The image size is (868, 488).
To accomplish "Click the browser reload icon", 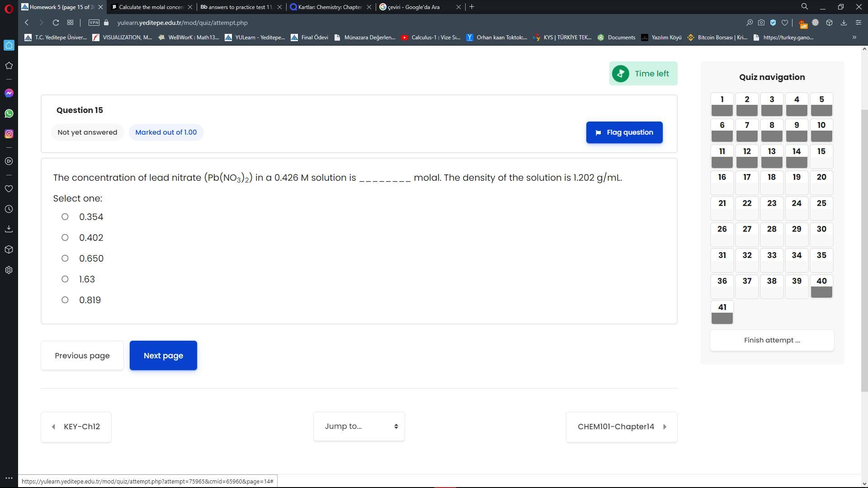I will [x=56, y=23].
